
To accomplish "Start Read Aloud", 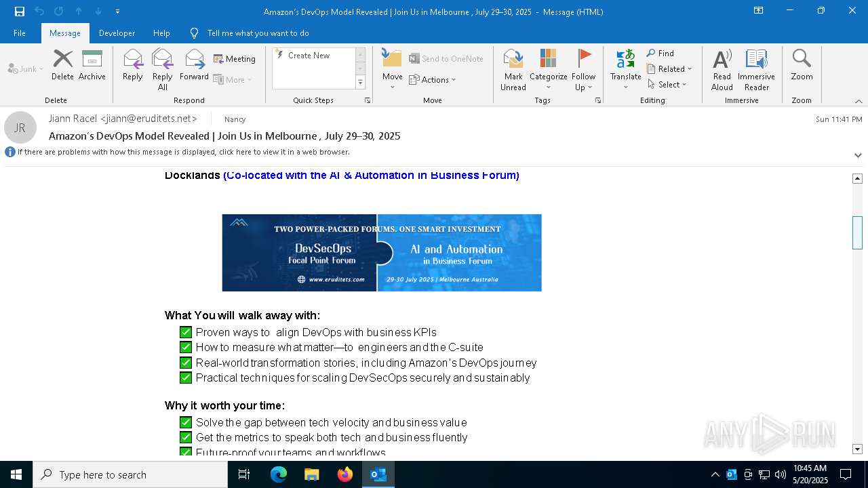I will 722,70.
